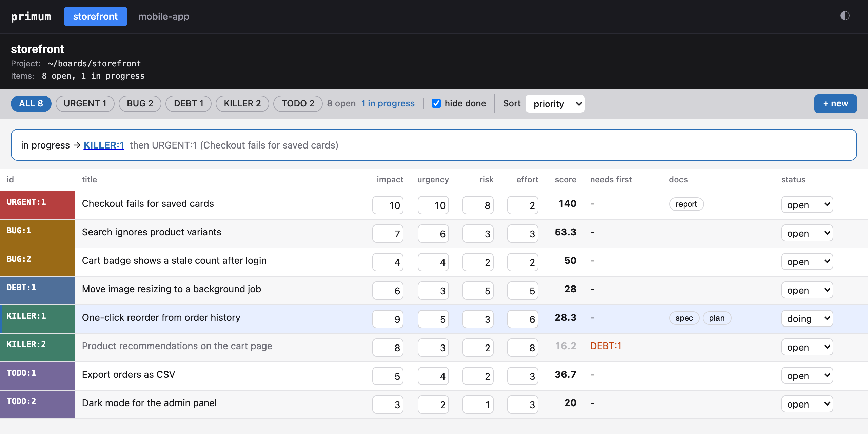
Task: Click the + new button
Action: [835, 103]
